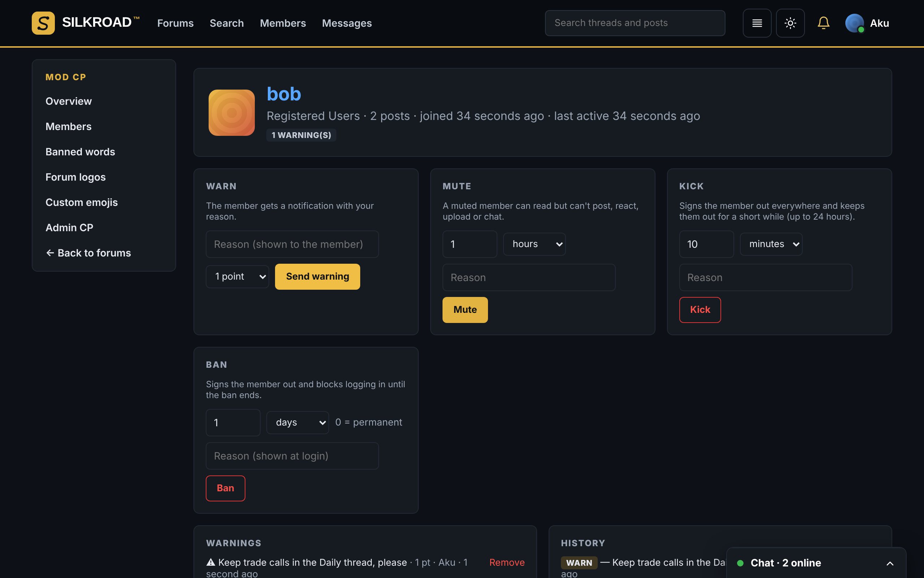
Task: Click the Silkroad S logo icon
Action: [43, 23]
